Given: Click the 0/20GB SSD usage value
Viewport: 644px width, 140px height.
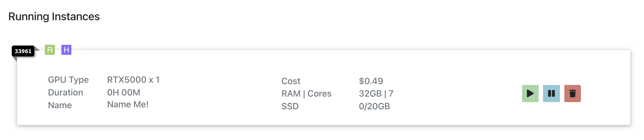Looking at the screenshot, I should click(x=374, y=106).
